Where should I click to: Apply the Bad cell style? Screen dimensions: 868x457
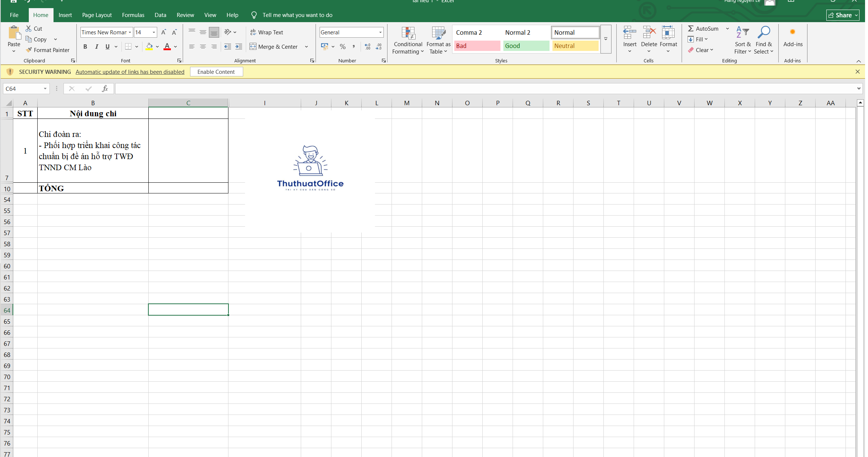click(477, 46)
